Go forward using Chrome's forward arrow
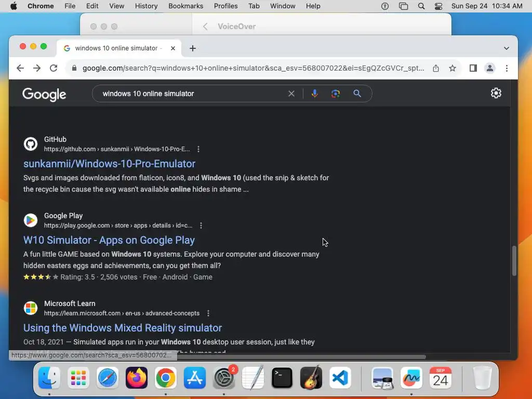Viewport: 532px width, 399px height. coord(37,68)
